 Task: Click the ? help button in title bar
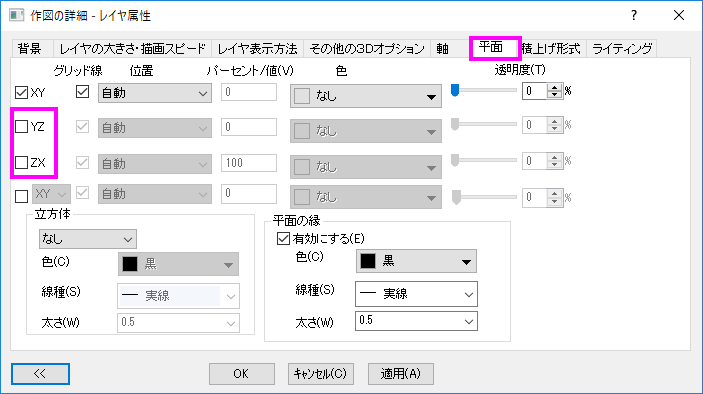[634, 15]
